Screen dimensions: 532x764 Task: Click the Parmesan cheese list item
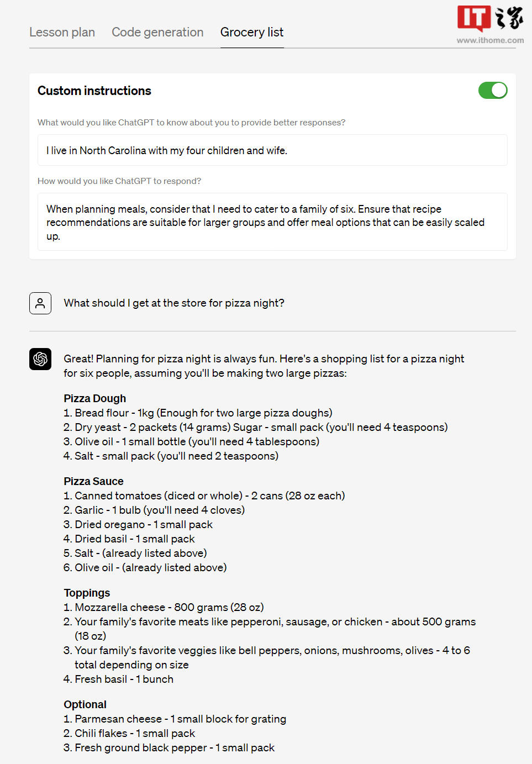tap(180, 719)
